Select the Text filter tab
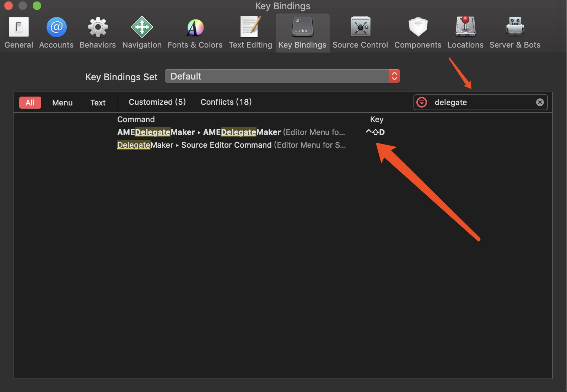567x392 pixels. click(98, 103)
